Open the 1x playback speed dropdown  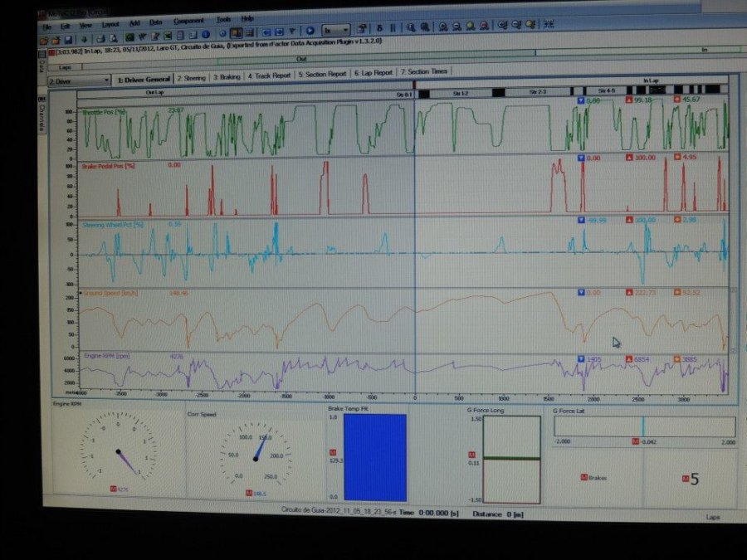pyautogui.click(x=336, y=30)
